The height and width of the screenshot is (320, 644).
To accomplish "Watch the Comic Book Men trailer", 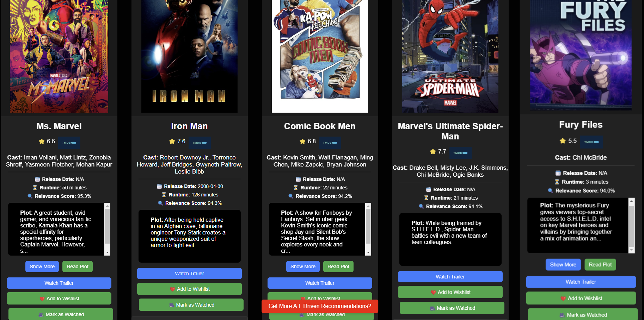I will coord(320,283).
